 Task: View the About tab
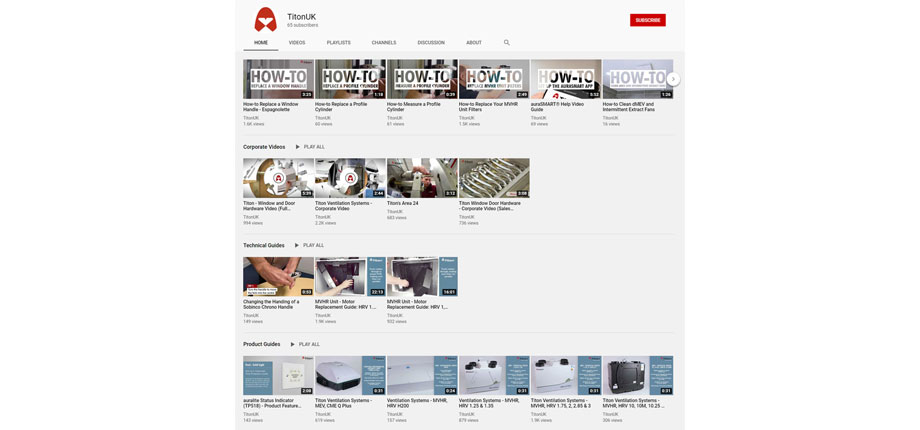tap(474, 43)
